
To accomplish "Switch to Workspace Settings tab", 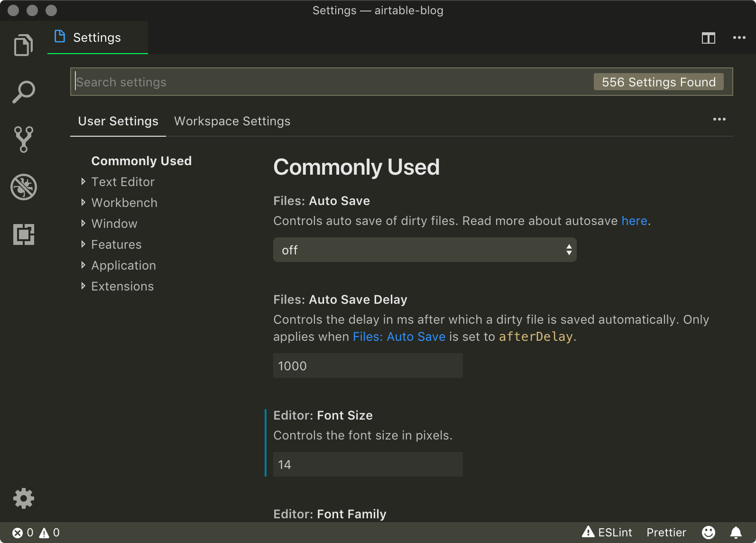I will pyautogui.click(x=232, y=122).
